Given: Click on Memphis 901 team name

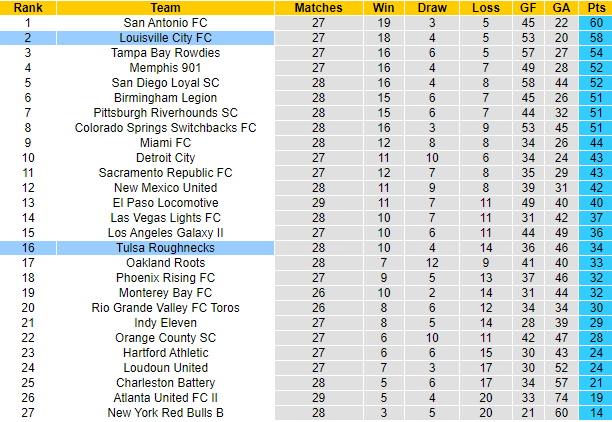Looking at the screenshot, I should pos(165,67).
